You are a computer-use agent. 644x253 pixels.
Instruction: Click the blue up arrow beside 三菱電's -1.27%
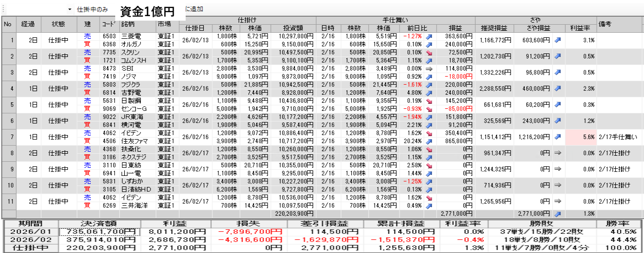pos(429,36)
